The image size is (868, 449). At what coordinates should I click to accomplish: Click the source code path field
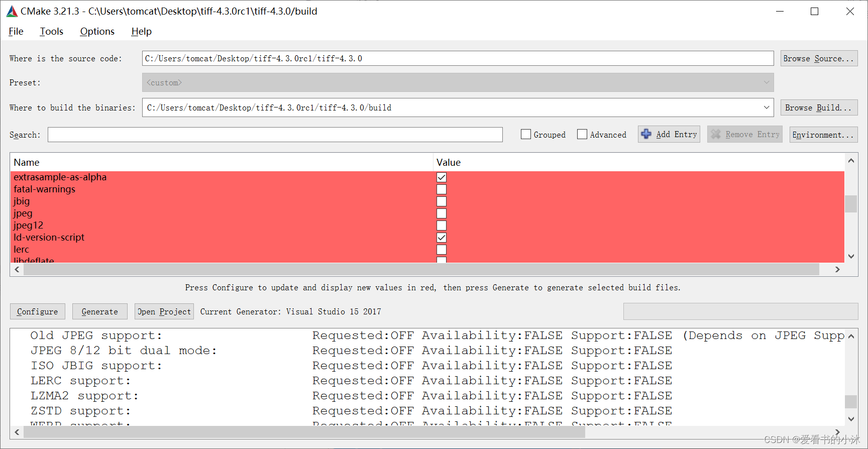tap(458, 58)
